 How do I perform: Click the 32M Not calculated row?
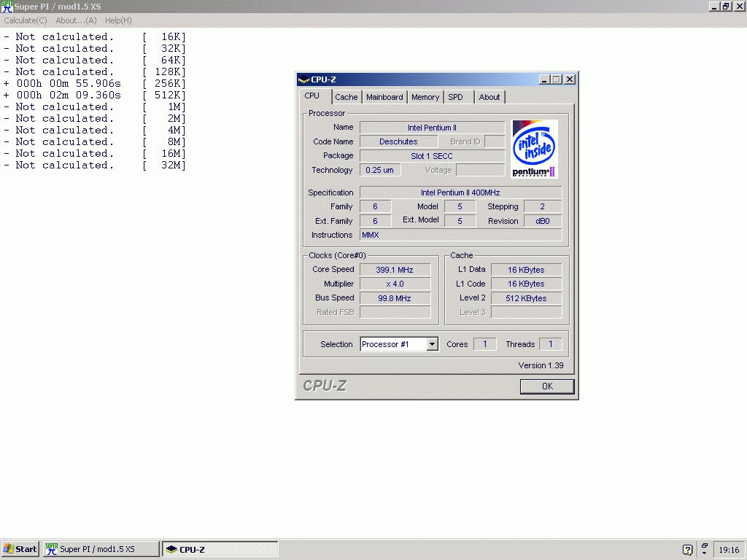(94, 166)
